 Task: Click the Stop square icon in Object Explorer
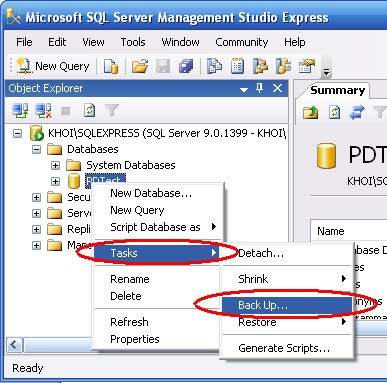pyautogui.click(x=66, y=111)
